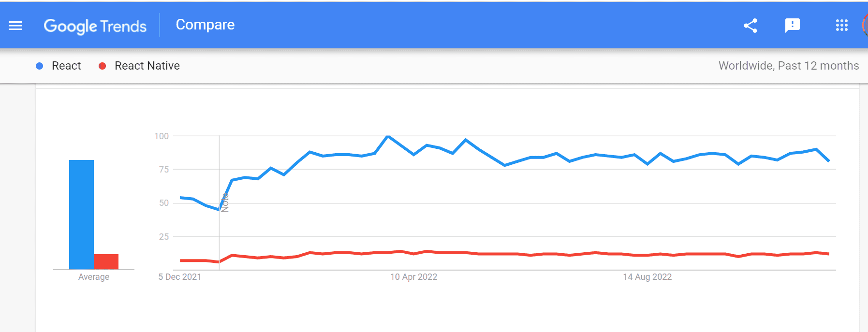
Task: Click the share icon to share this comparison
Action: click(750, 26)
